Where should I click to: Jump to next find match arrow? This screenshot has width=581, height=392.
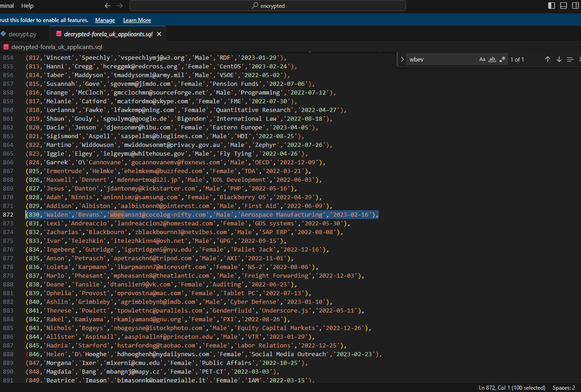pos(559,59)
